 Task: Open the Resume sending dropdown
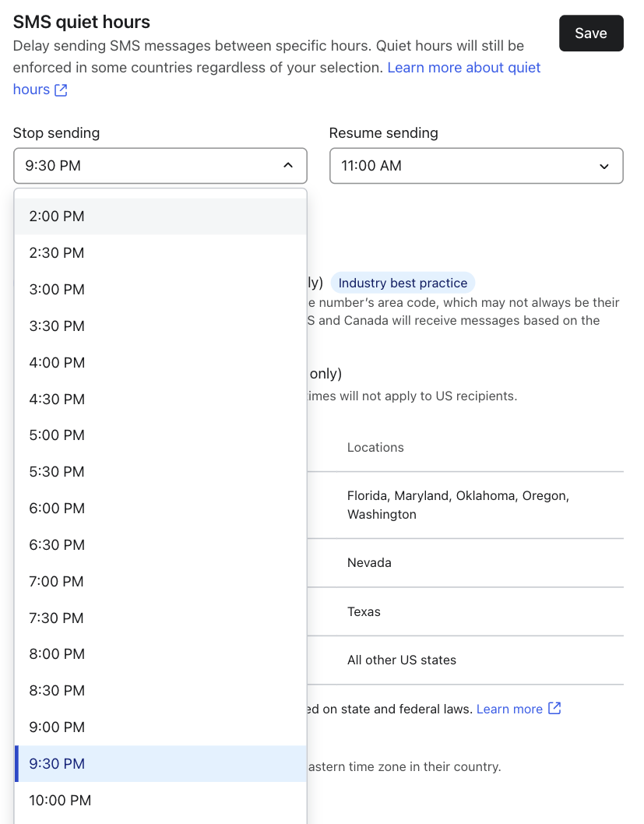[x=475, y=166]
